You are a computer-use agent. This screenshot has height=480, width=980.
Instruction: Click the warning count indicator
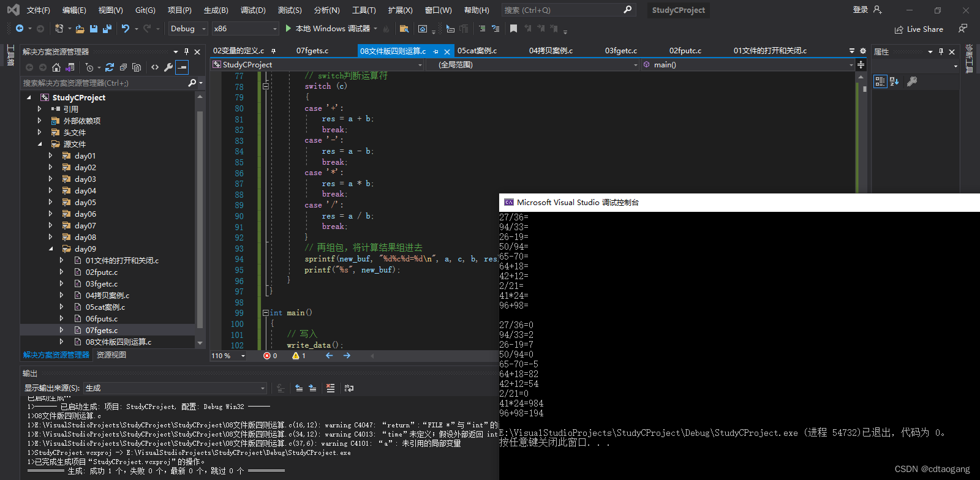tap(299, 356)
